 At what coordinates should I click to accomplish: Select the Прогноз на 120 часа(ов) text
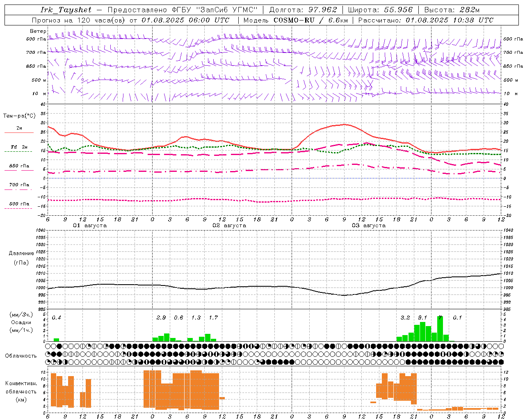(79, 20)
